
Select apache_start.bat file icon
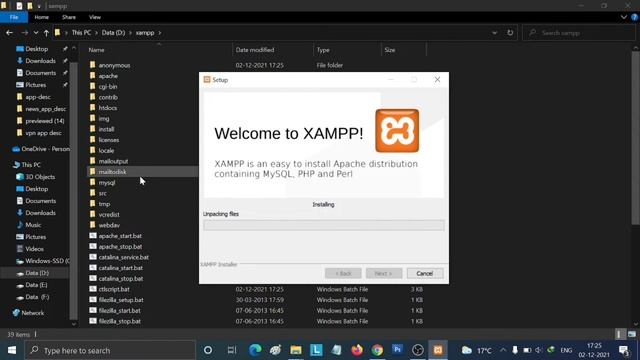tap(93, 236)
